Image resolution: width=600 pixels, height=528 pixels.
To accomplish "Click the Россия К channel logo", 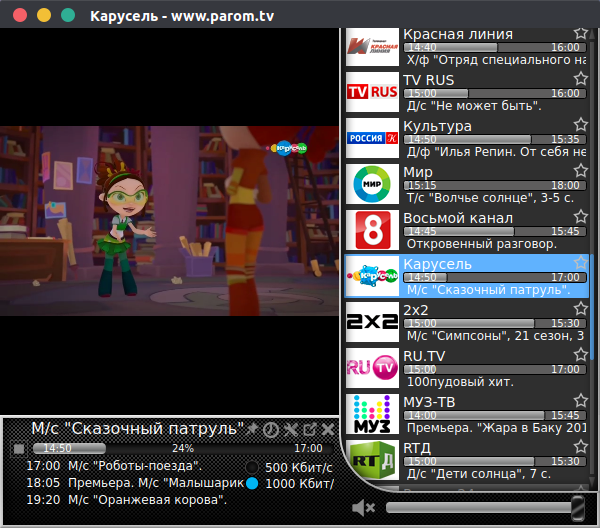I will click(372, 138).
